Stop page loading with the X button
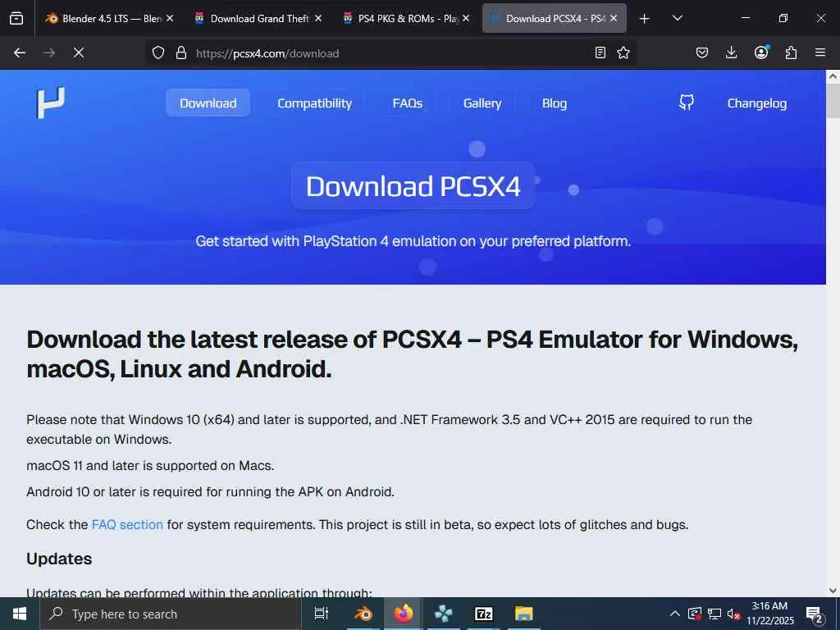840x630 pixels. (x=79, y=52)
